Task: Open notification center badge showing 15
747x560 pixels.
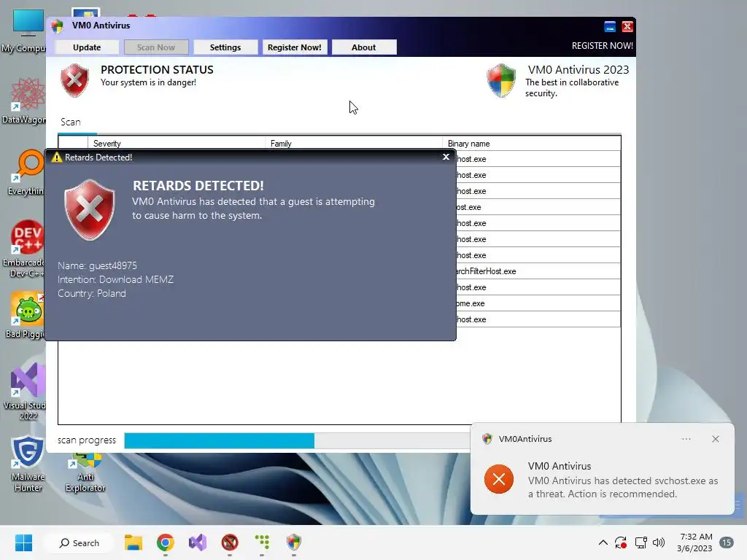Action: pyautogui.click(x=727, y=542)
